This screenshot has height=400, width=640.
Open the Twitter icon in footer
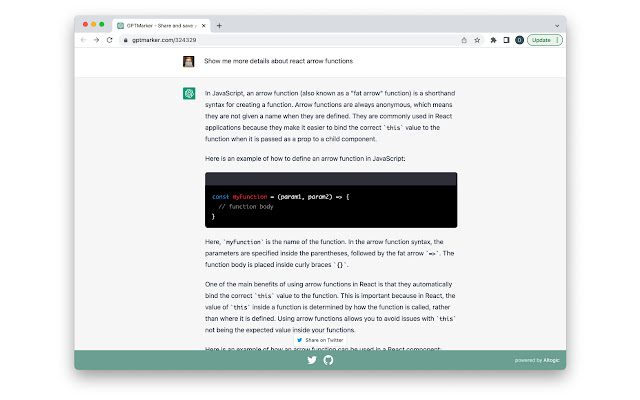coord(312,360)
